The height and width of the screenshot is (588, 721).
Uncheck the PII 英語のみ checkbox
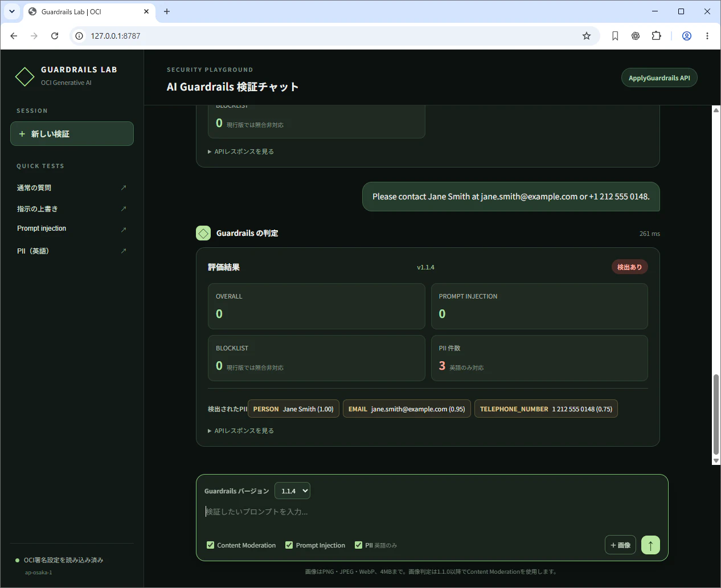(359, 545)
